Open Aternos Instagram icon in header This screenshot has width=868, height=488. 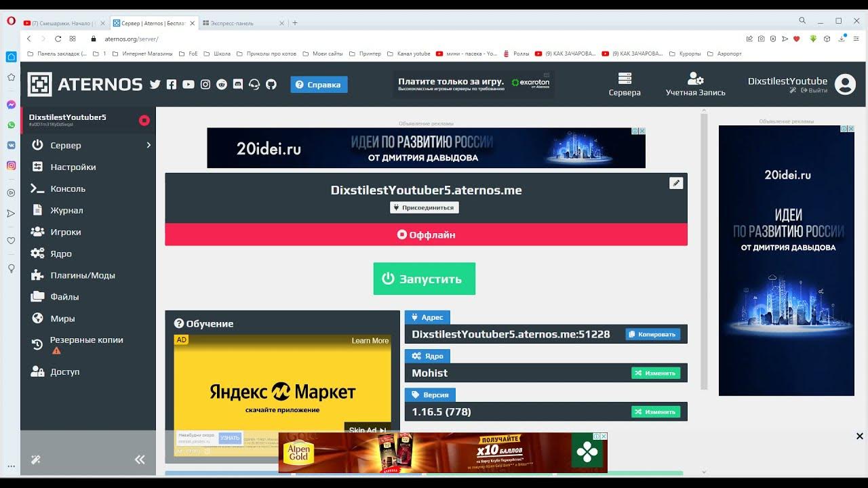tap(205, 85)
